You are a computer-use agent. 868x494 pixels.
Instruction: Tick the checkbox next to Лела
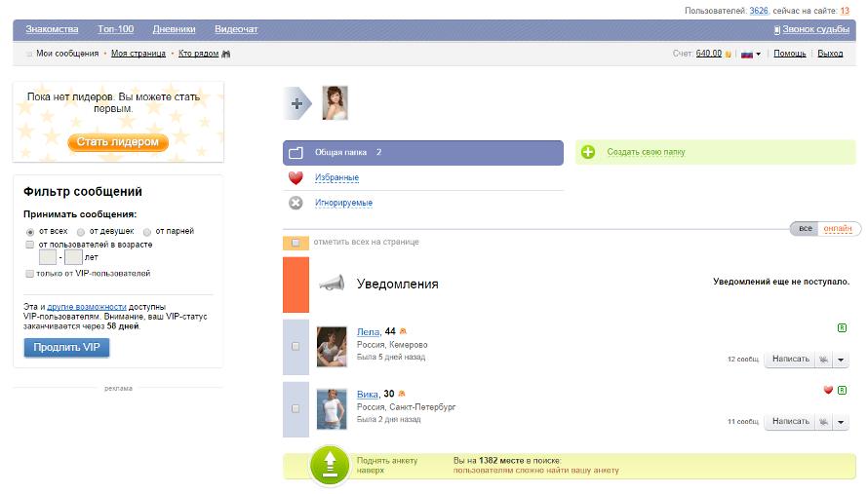coord(296,346)
